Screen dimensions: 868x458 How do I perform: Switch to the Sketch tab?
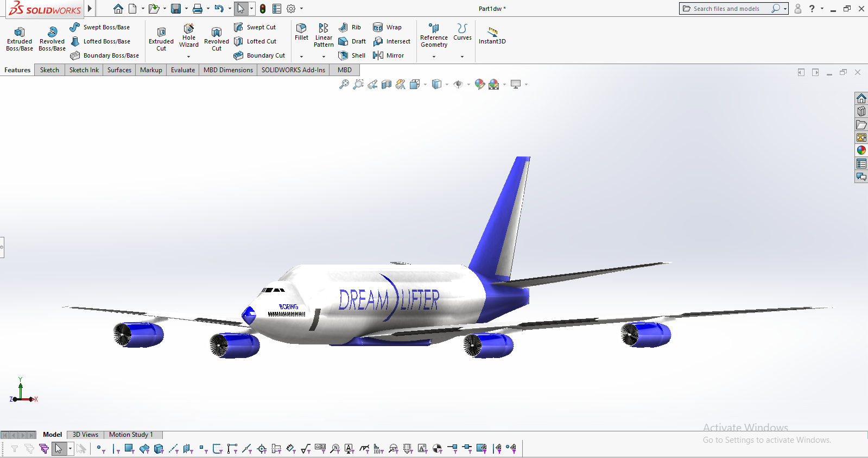(x=49, y=70)
